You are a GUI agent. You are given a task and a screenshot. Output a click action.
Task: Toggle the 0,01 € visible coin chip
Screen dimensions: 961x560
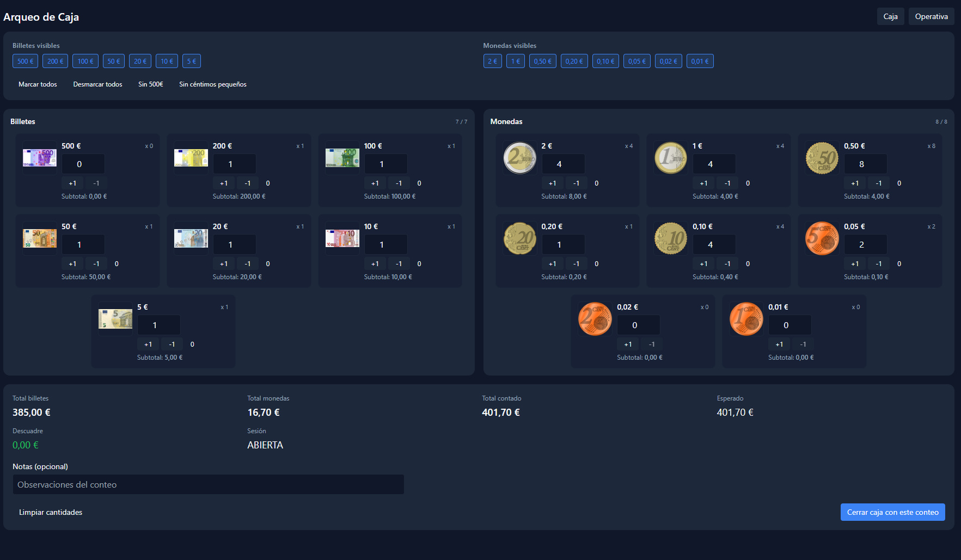[700, 61]
